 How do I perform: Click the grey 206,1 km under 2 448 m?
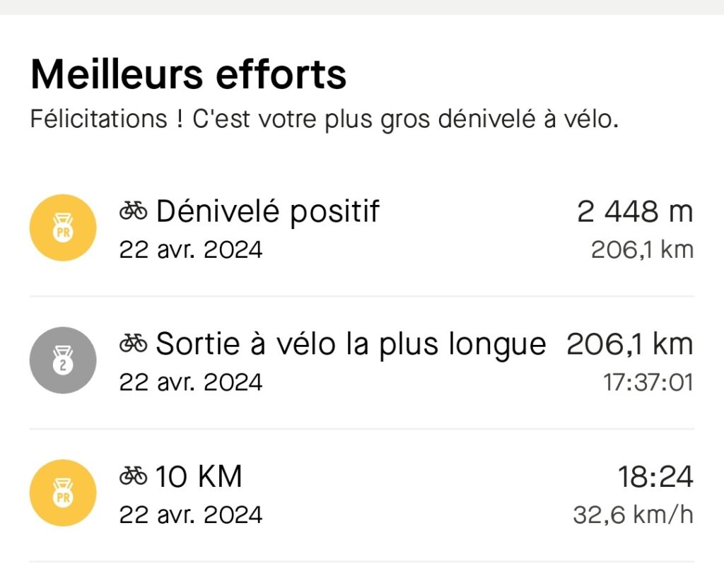click(x=643, y=250)
